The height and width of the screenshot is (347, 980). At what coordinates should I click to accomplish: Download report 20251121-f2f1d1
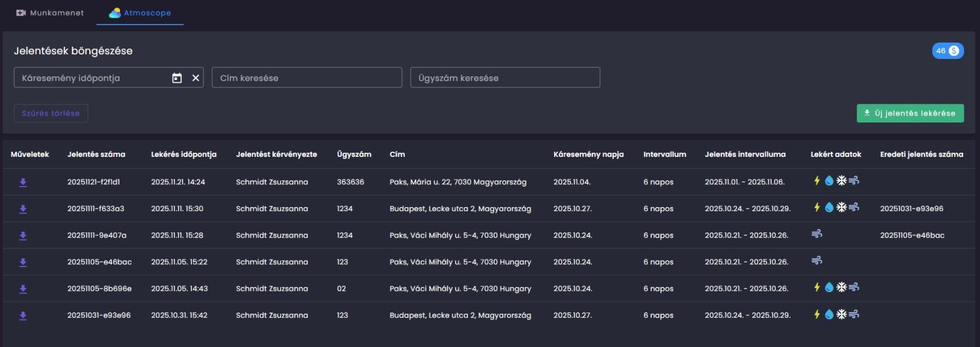click(x=23, y=183)
